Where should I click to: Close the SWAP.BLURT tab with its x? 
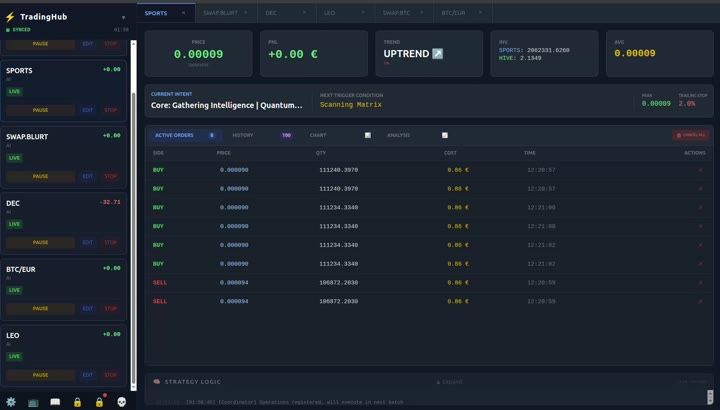[x=246, y=13]
